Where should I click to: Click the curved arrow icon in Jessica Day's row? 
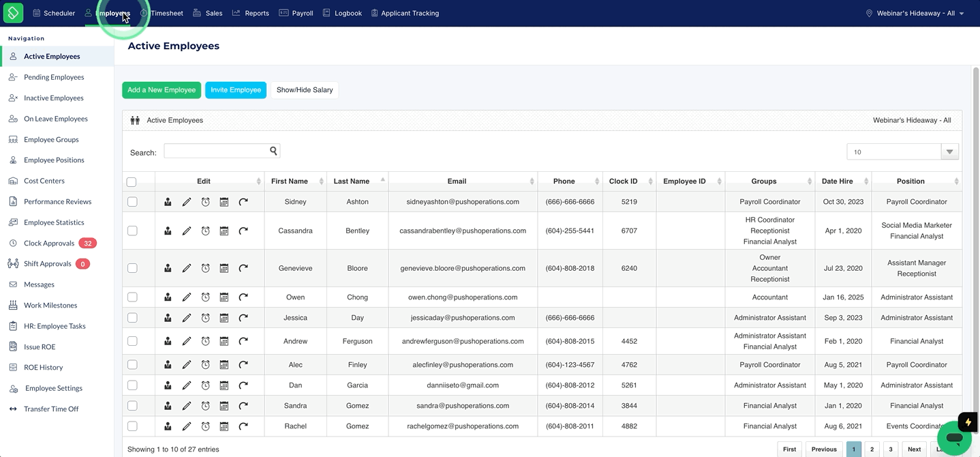tap(243, 318)
